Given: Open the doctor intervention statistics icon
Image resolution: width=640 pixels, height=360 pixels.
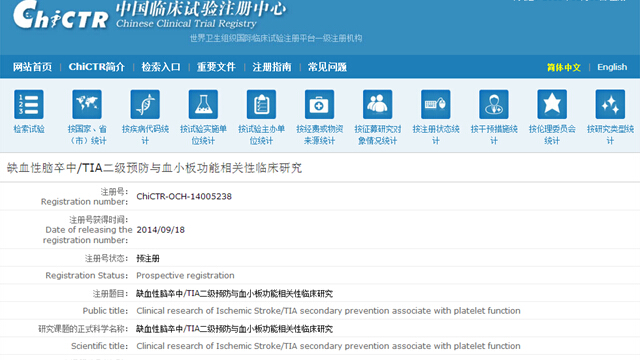Looking at the screenshot, I should tap(494, 104).
